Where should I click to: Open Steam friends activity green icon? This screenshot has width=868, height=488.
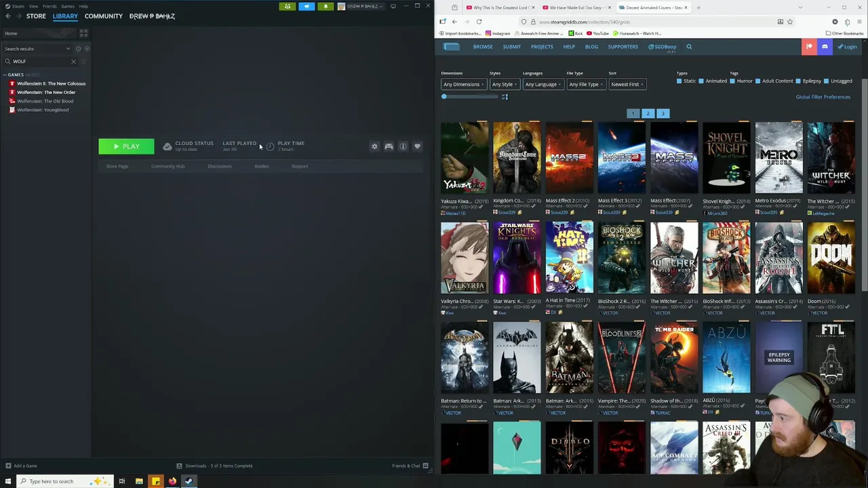pyautogui.click(x=288, y=6)
